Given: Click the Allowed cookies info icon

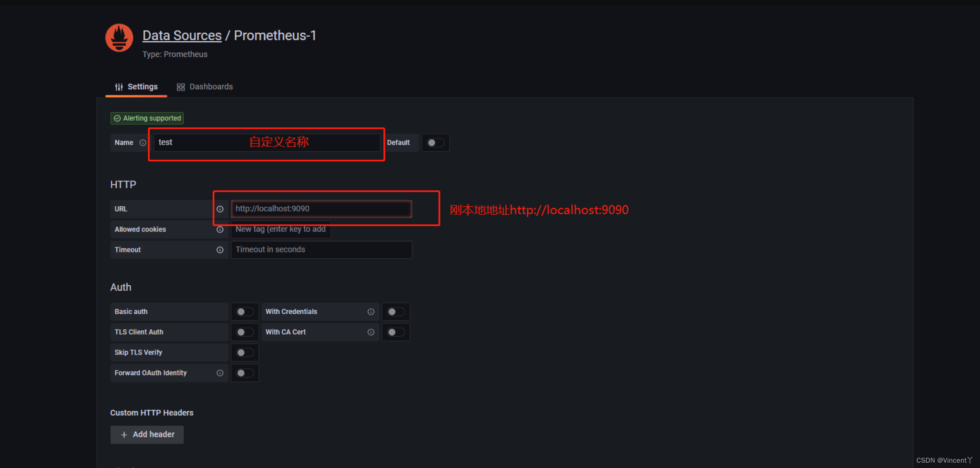Looking at the screenshot, I should (220, 229).
